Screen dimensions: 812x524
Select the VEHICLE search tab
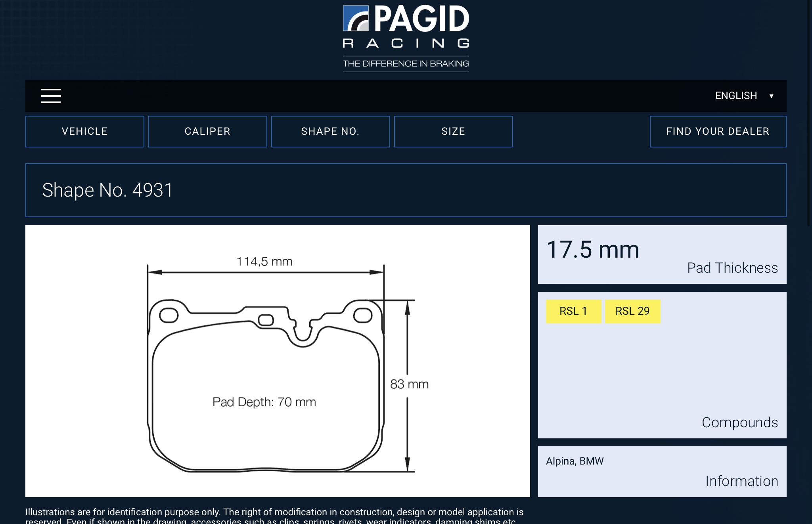click(x=85, y=132)
